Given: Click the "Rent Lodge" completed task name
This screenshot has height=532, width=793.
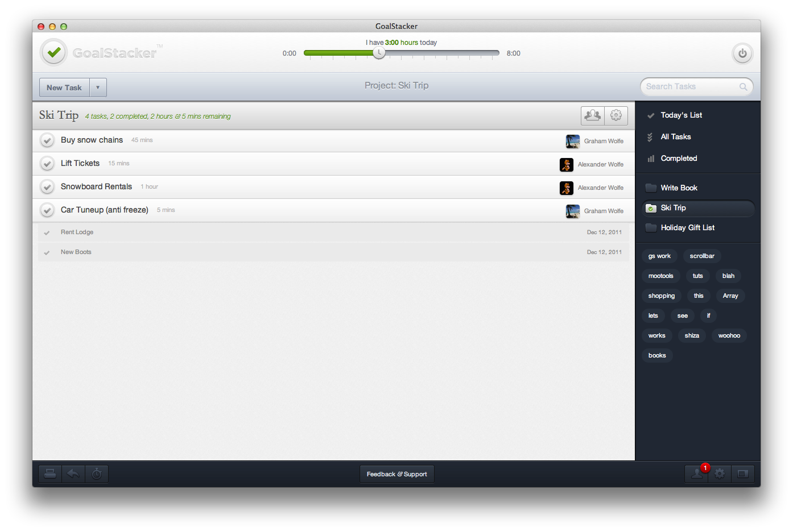Looking at the screenshot, I should [x=77, y=232].
